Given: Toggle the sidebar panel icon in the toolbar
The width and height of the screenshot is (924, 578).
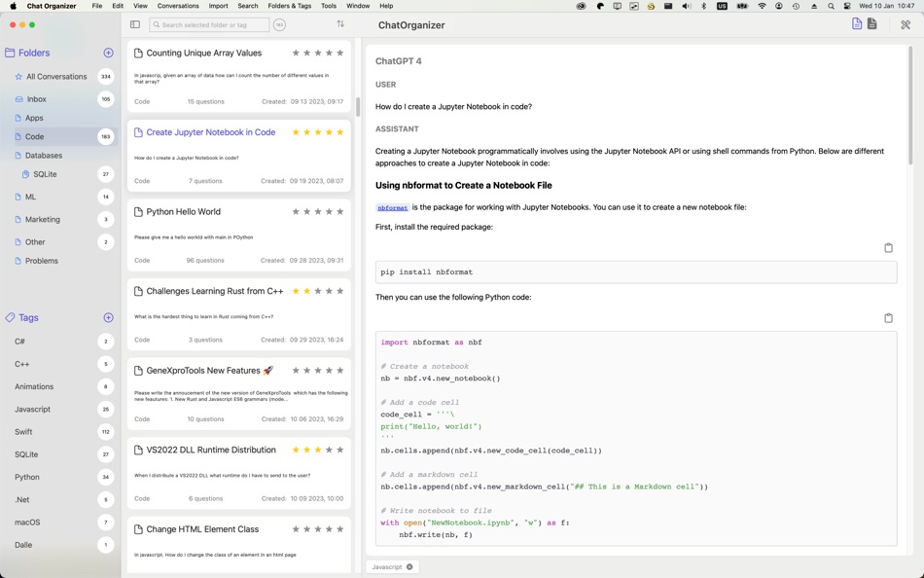Looking at the screenshot, I should (135, 24).
